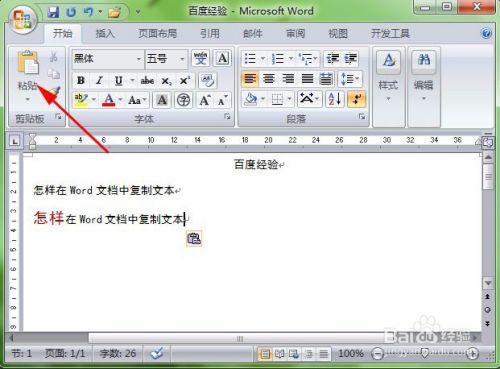Open the 字体 dialog launcher
The width and height of the screenshot is (500, 369).
227,117
